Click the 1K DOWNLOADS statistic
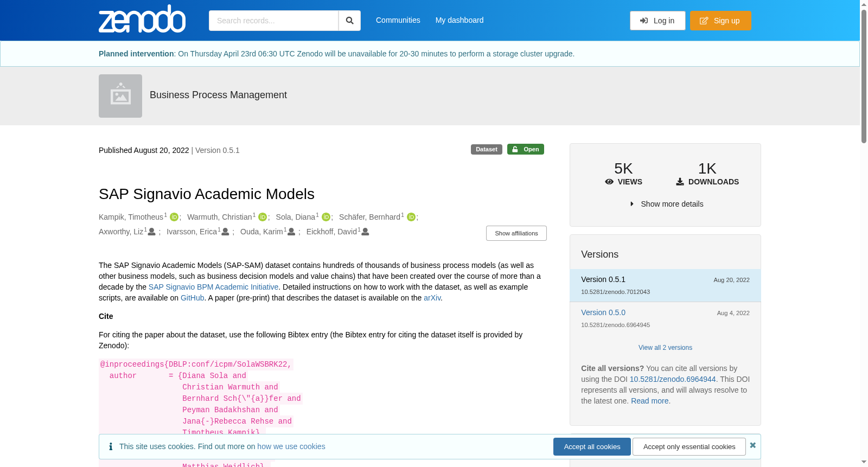Image resolution: width=868 pixels, height=467 pixels. coord(707,174)
